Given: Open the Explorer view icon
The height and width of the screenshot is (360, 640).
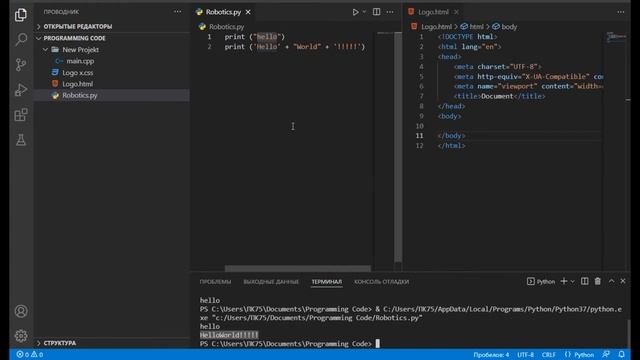Looking at the screenshot, I should 21,15.
